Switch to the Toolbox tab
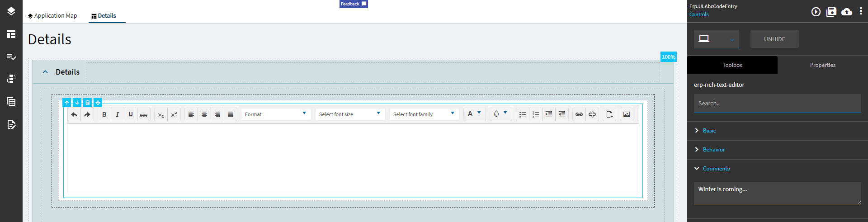868x222 pixels. click(732, 65)
